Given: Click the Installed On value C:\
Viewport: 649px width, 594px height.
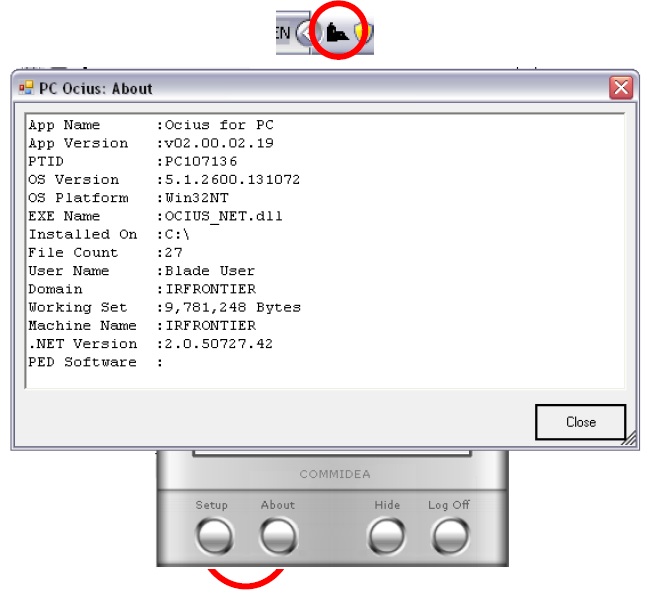Looking at the screenshot, I should (x=177, y=235).
